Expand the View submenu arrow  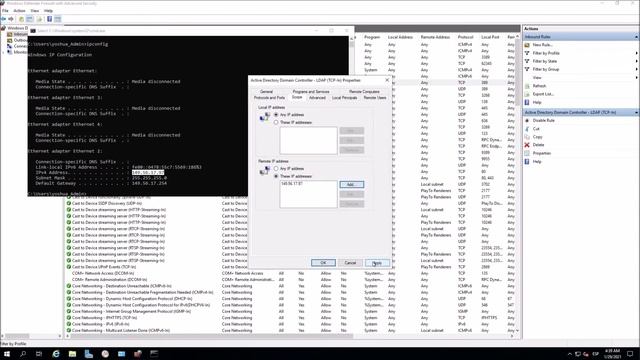coord(637,78)
